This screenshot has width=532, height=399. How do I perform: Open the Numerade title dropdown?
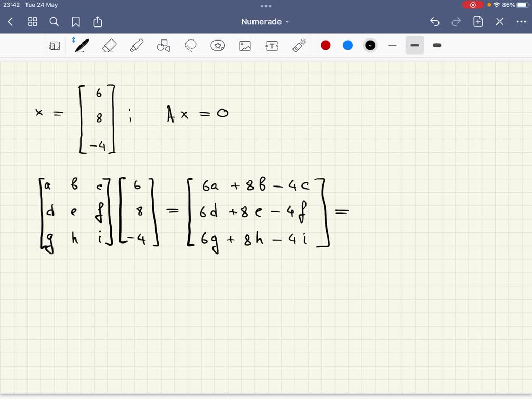266,22
